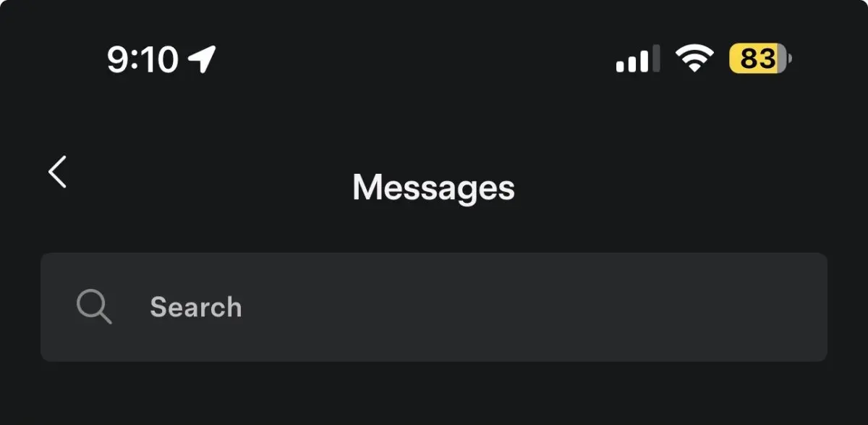Return to previous page via left chevron
This screenshot has height=425, width=868.
pos(57,172)
